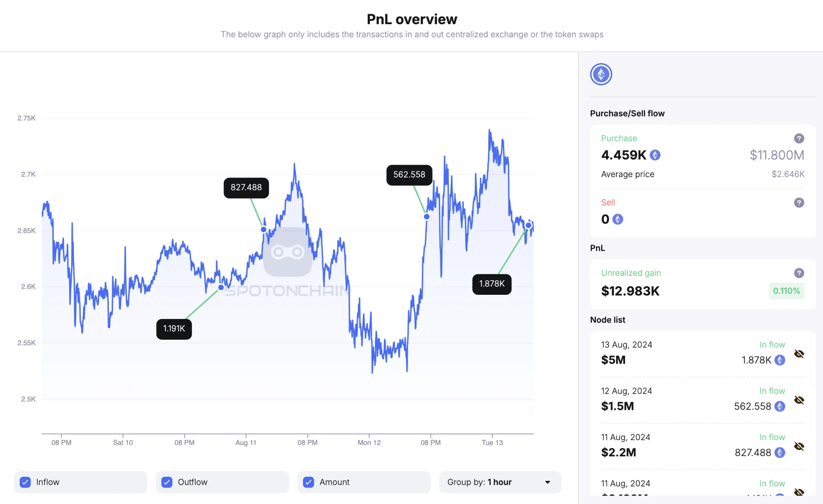Click the Ethereum icon beside 4.459K
Viewport: 823px width, 504px height.
tap(655, 155)
